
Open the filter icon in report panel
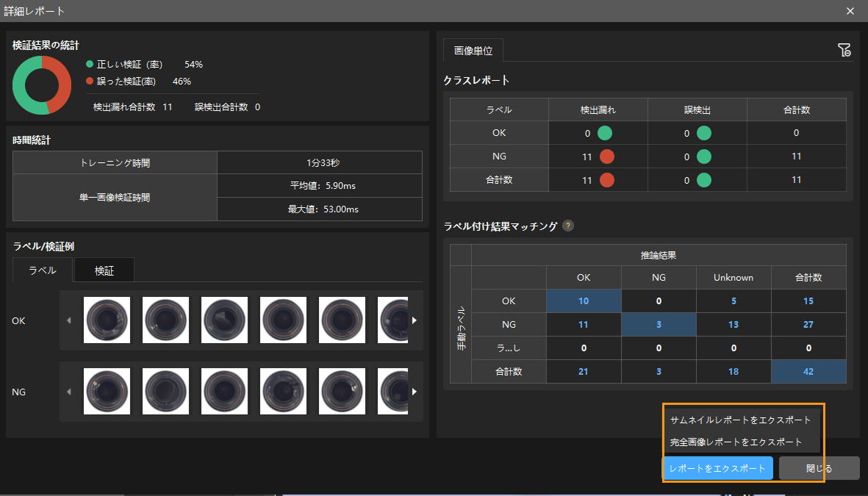pyautogui.click(x=844, y=51)
